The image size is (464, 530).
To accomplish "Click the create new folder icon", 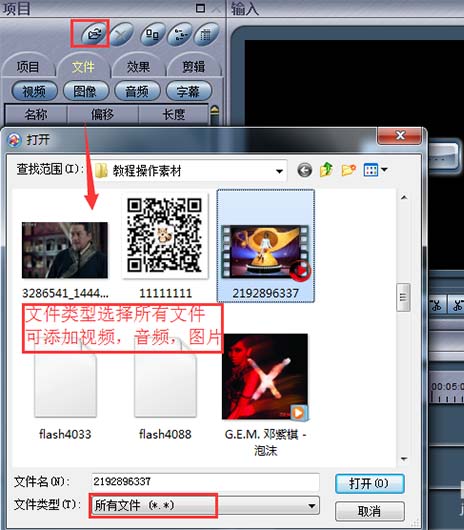I will [x=348, y=170].
